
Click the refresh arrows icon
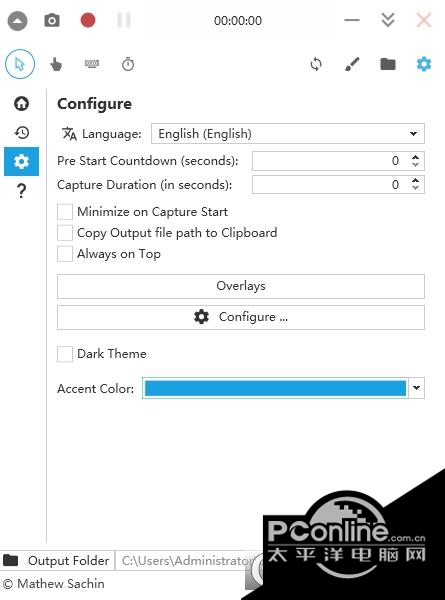click(x=316, y=64)
